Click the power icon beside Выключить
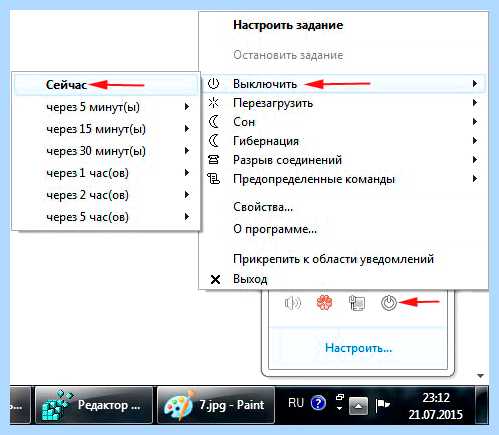This screenshot has width=499, height=435. 213,84
